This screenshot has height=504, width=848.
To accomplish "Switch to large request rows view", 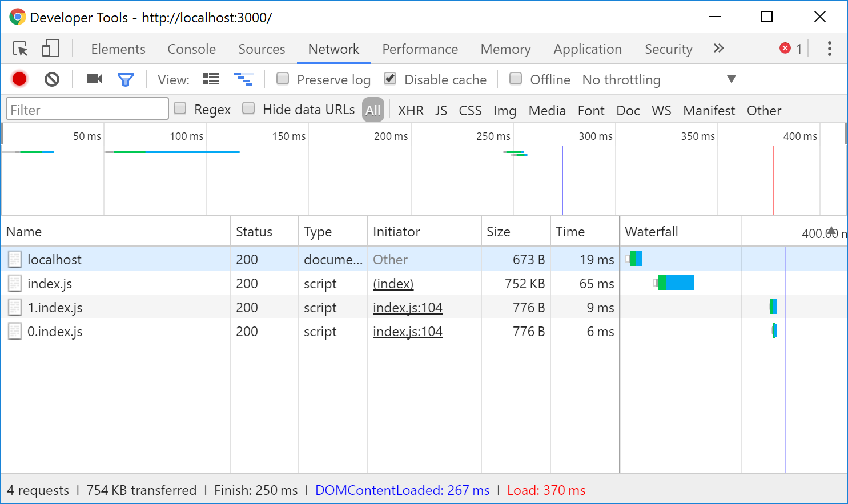I will point(211,79).
